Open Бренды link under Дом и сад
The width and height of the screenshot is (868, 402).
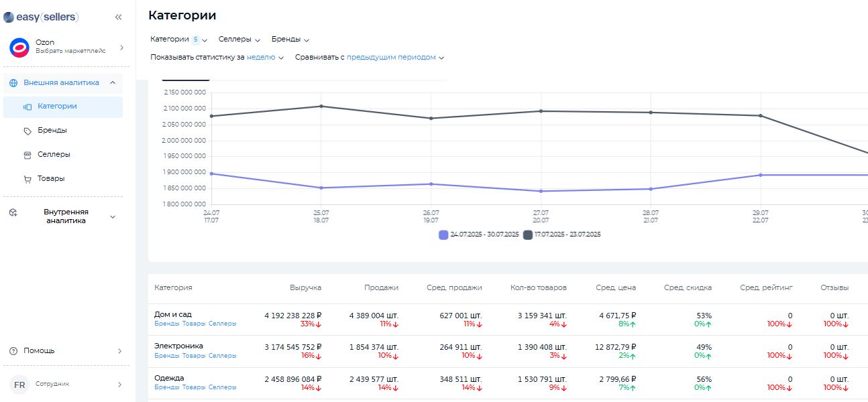click(166, 324)
